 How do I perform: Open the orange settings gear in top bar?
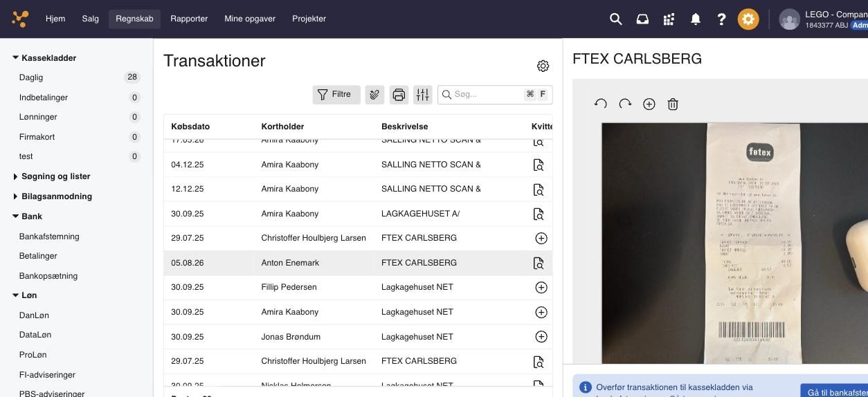pyautogui.click(x=748, y=19)
